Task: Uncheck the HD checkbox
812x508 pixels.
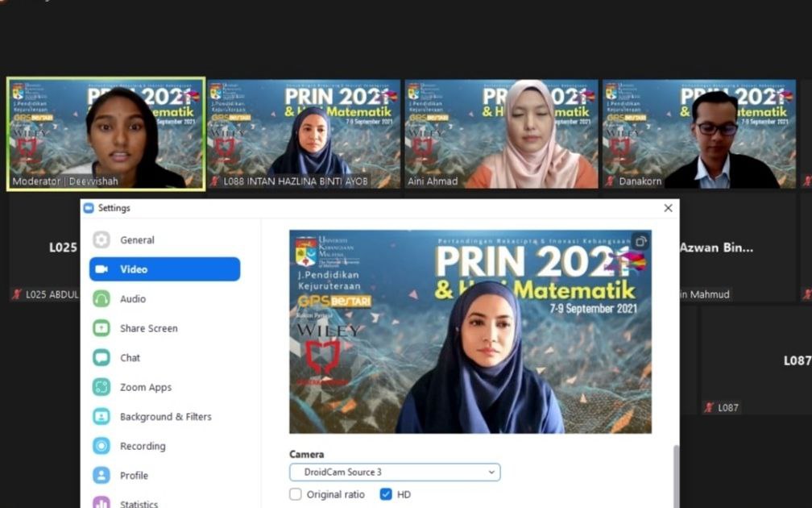Action: point(386,494)
